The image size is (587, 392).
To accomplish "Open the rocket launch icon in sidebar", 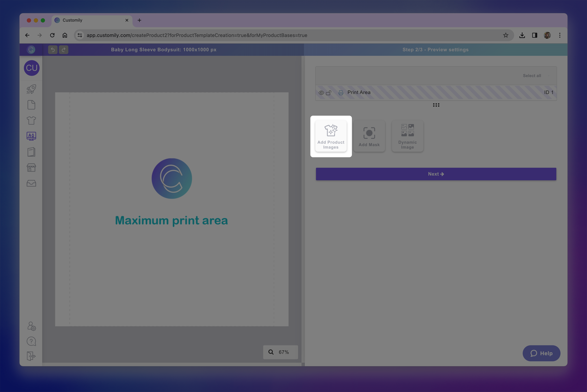I will click(x=31, y=89).
